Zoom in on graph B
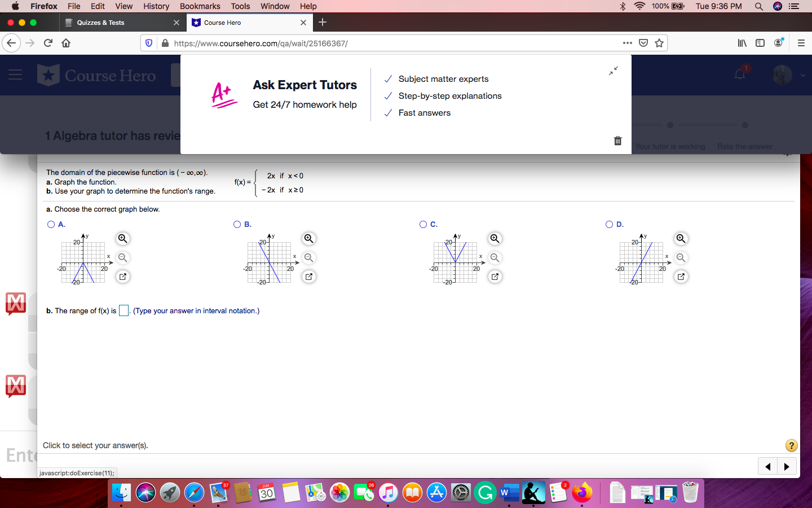812x508 pixels. [308, 239]
